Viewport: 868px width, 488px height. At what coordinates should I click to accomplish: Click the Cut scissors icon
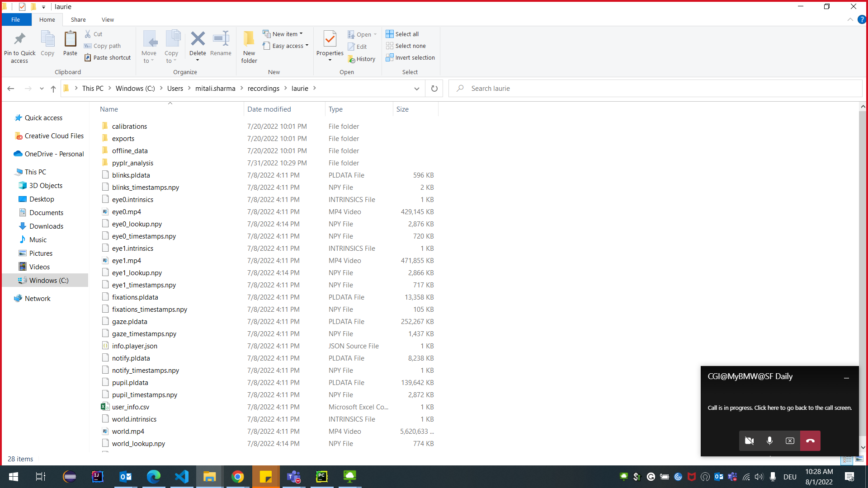click(x=88, y=34)
